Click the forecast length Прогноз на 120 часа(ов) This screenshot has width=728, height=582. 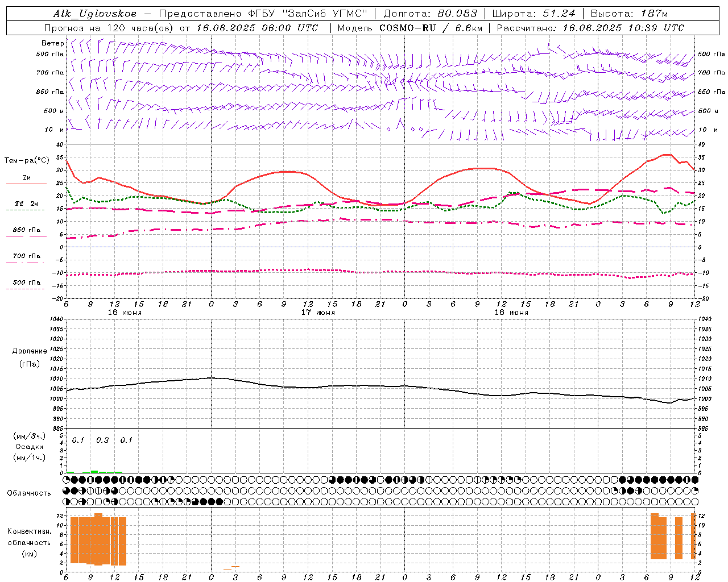pyautogui.click(x=110, y=28)
